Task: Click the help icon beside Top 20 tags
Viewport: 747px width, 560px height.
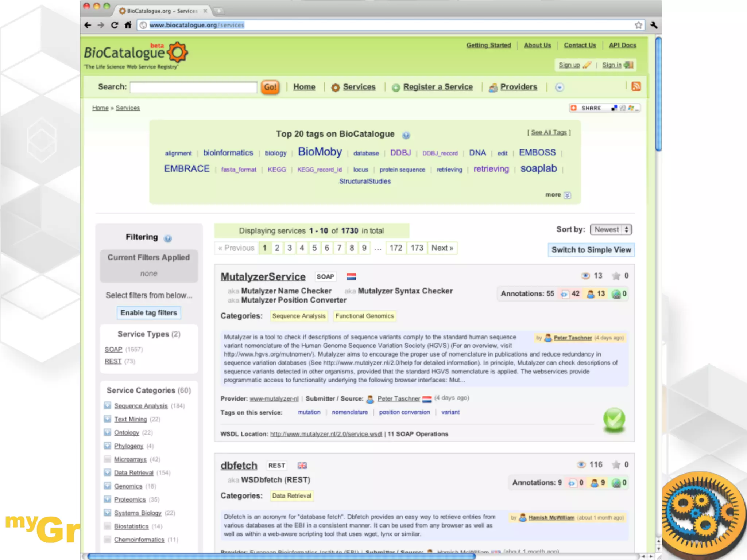Action: [406, 135]
